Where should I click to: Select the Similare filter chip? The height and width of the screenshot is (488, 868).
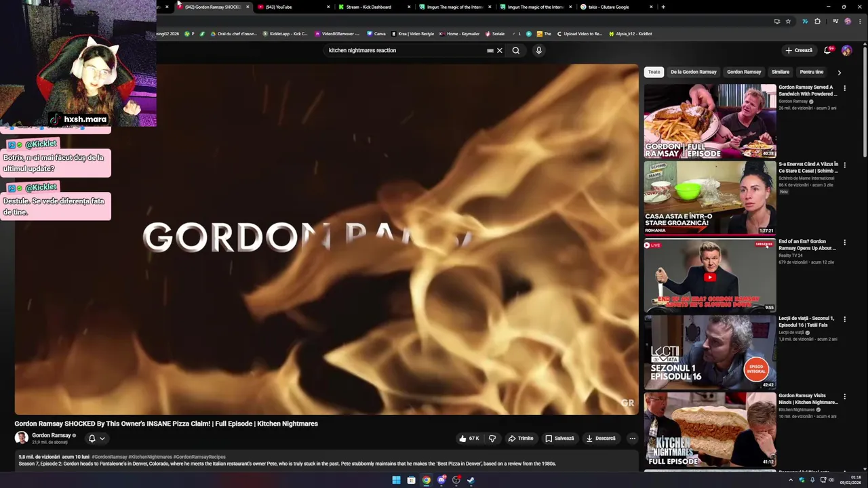pyautogui.click(x=781, y=72)
